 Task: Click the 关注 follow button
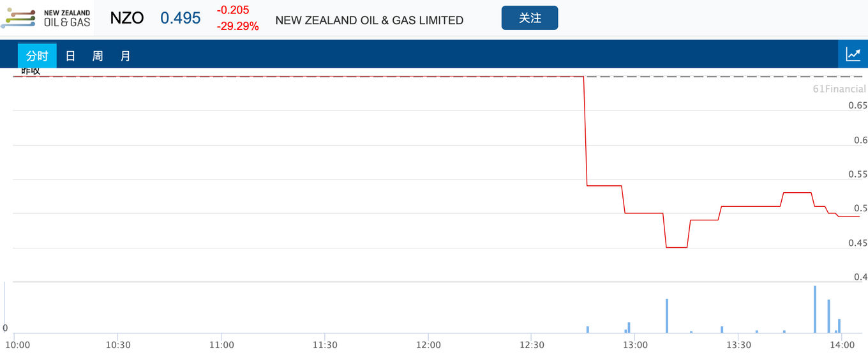[x=530, y=18]
